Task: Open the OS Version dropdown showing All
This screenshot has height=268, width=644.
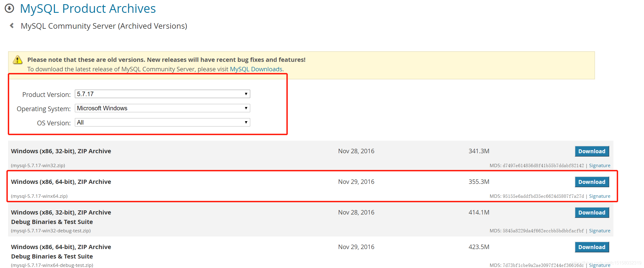Action: point(162,122)
